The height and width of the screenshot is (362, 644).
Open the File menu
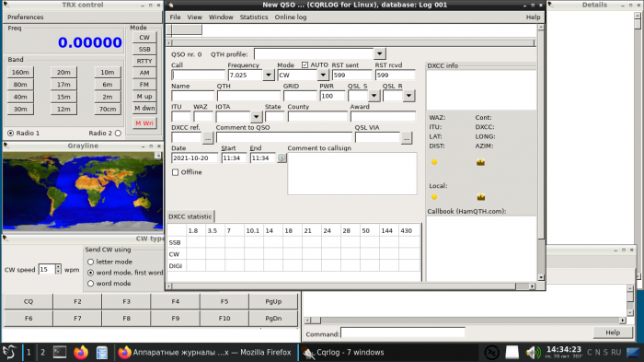(175, 17)
